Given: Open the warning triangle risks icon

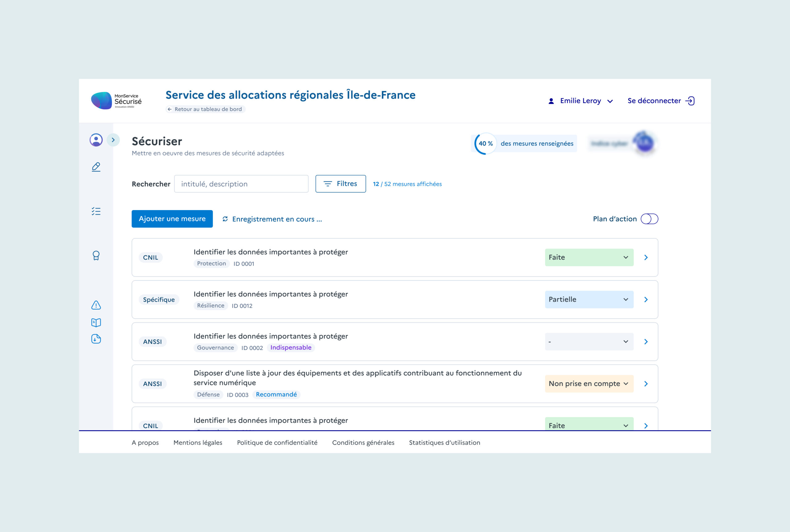Looking at the screenshot, I should [96, 305].
